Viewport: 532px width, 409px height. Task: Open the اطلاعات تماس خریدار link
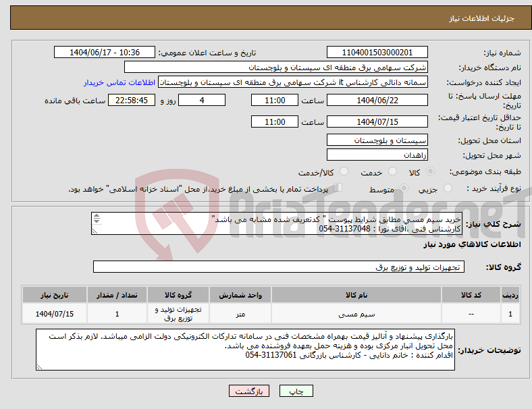coord(119,82)
